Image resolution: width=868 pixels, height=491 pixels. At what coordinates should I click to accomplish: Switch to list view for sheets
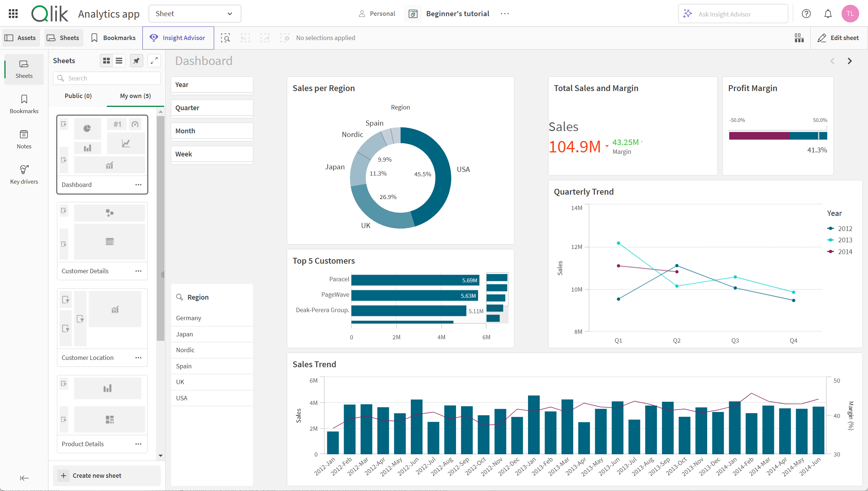pos(119,60)
